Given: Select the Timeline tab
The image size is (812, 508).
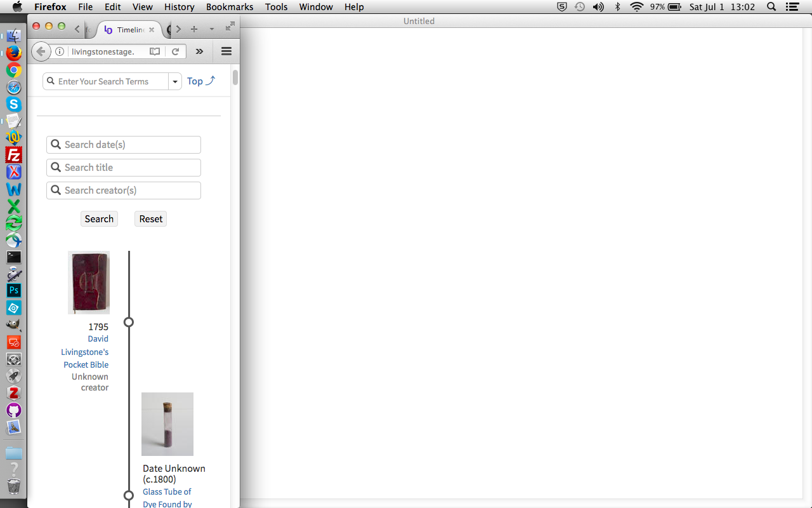Looking at the screenshot, I should [x=129, y=30].
